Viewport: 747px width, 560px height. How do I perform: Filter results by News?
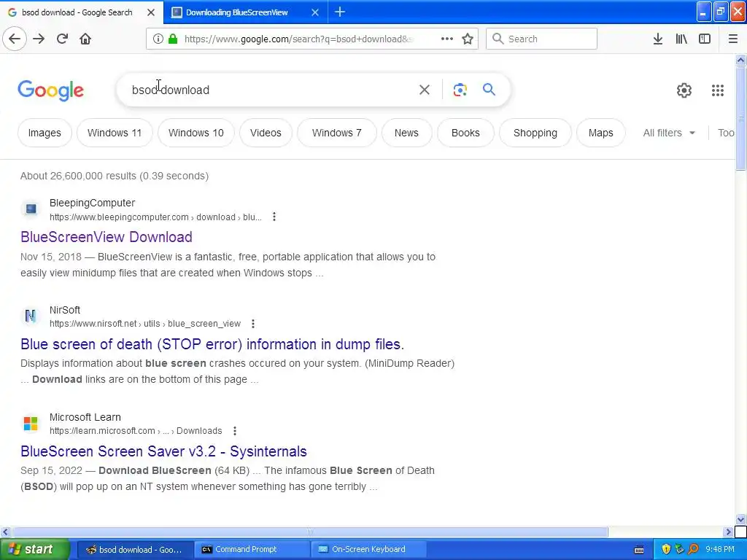pyautogui.click(x=406, y=133)
